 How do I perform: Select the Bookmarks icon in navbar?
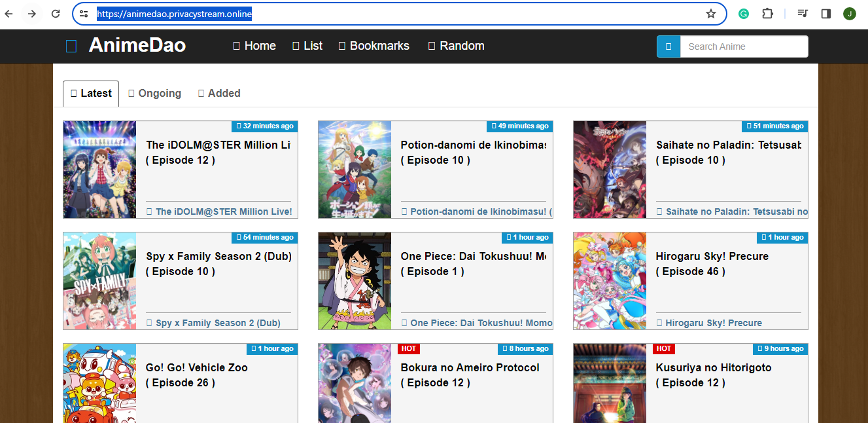click(x=341, y=45)
